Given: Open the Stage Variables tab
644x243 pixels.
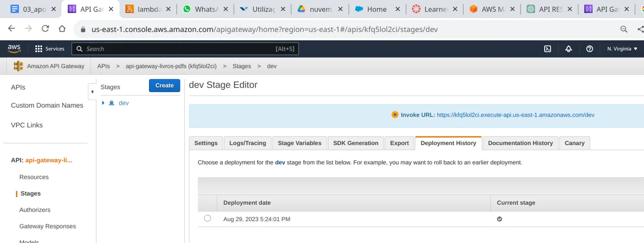Looking at the screenshot, I should tap(299, 143).
